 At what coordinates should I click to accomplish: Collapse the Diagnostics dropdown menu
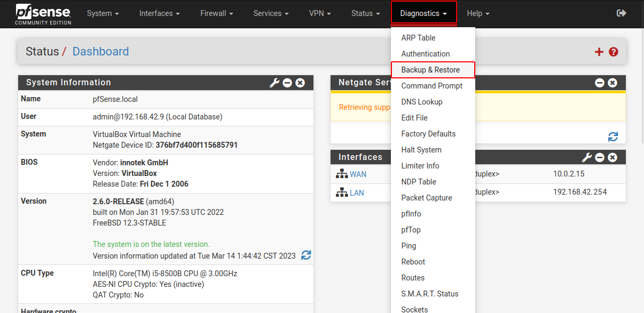pyautogui.click(x=423, y=13)
